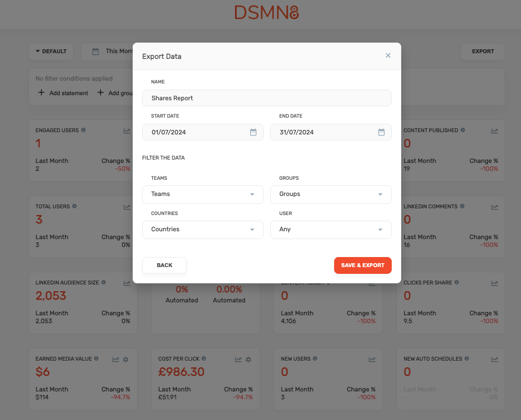Open the New Users chart icon

pos(372,360)
